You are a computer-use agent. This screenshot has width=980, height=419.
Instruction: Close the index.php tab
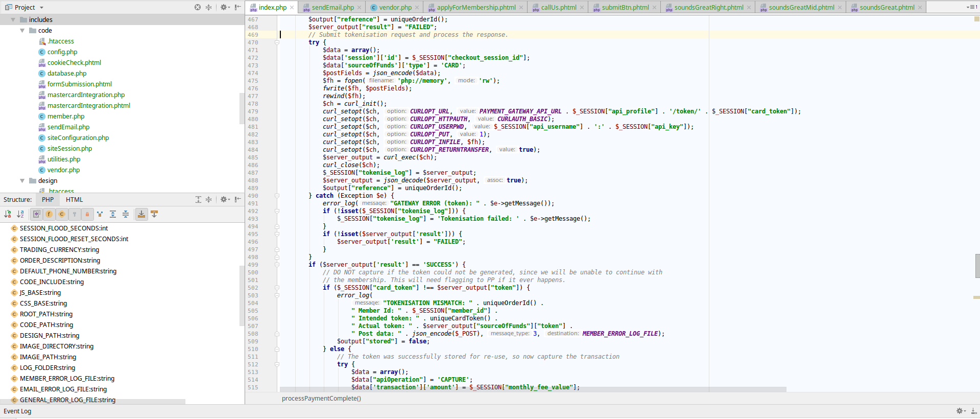292,8
